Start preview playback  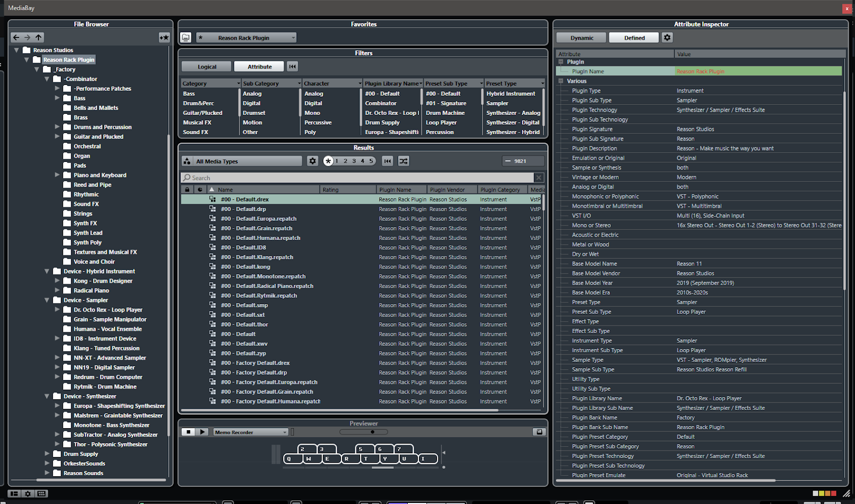(202, 432)
